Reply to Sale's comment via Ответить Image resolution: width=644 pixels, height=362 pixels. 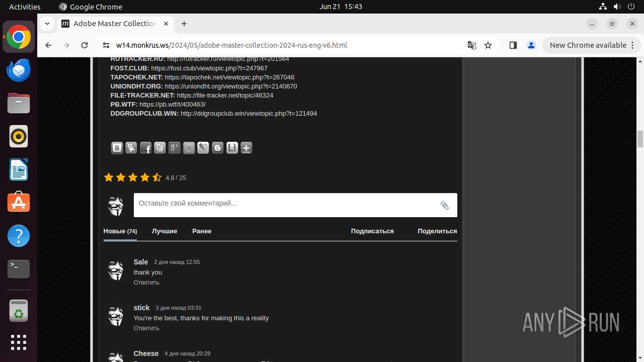click(146, 283)
